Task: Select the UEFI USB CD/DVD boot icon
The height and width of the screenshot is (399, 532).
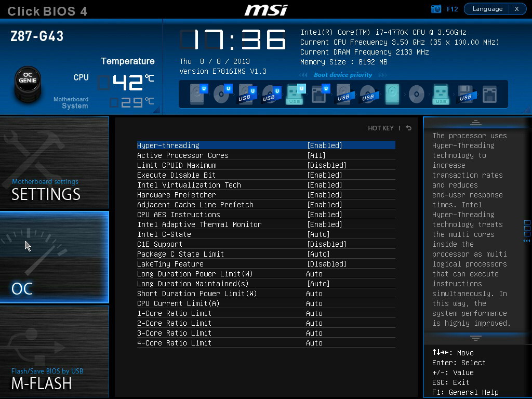Action: click(x=271, y=94)
